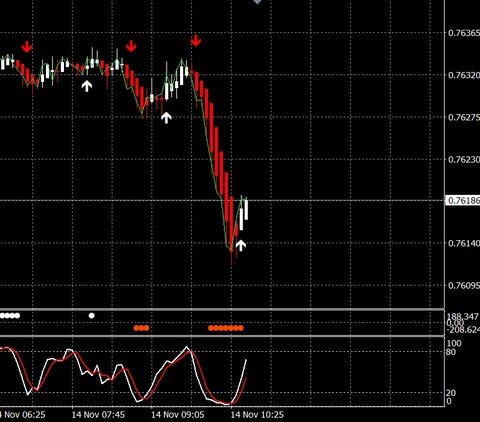
Task: Click the -208.624 indicator scale value
Action: coord(463,330)
